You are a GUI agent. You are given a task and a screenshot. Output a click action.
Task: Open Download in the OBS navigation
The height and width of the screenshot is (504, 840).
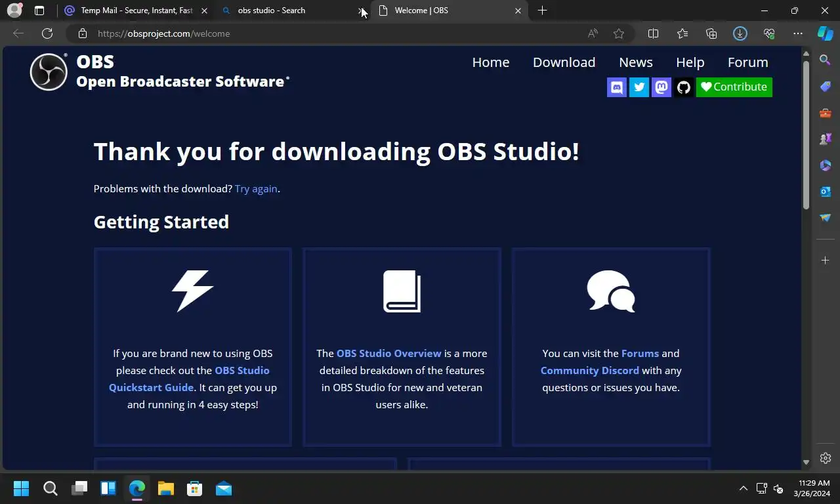[564, 62]
